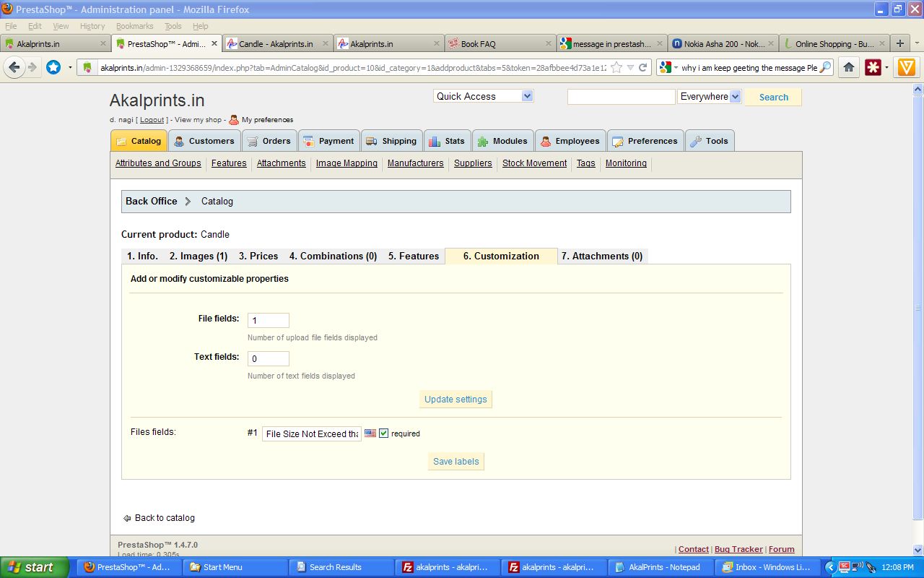Open the Tools admin tab
924x578 pixels.
(x=710, y=141)
